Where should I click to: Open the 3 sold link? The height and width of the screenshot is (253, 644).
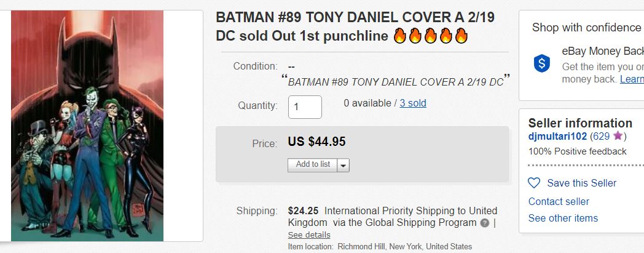tap(413, 103)
